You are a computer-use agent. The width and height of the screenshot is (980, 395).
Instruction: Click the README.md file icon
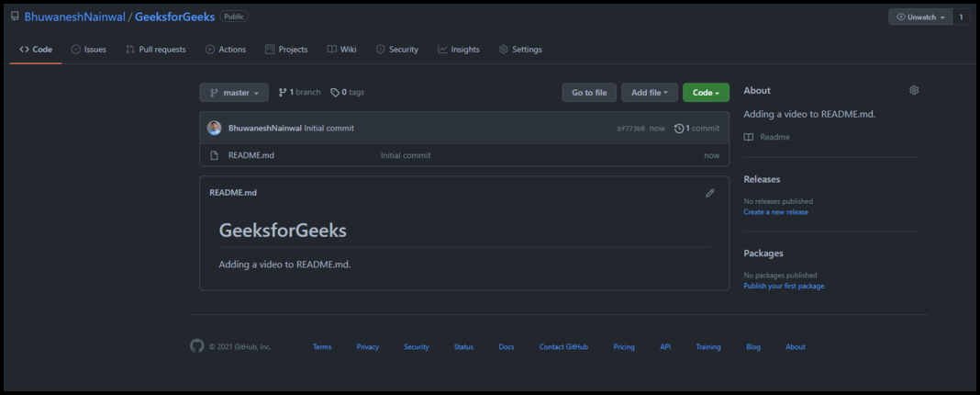[x=214, y=155]
